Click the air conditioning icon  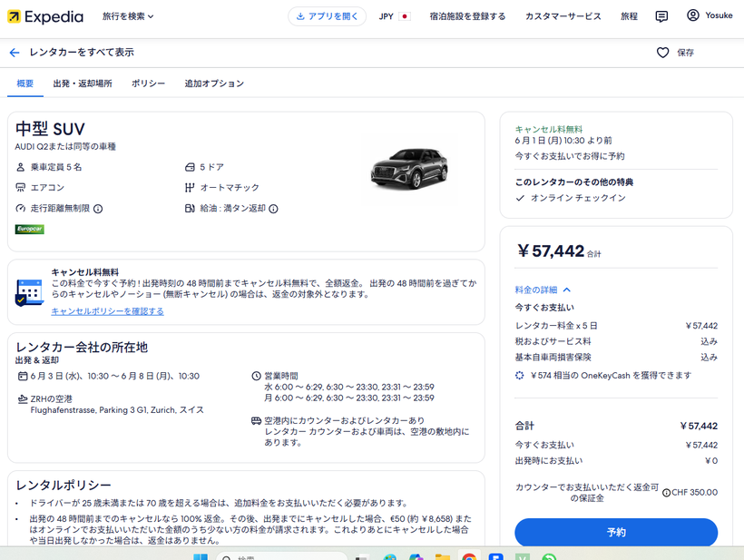point(20,188)
